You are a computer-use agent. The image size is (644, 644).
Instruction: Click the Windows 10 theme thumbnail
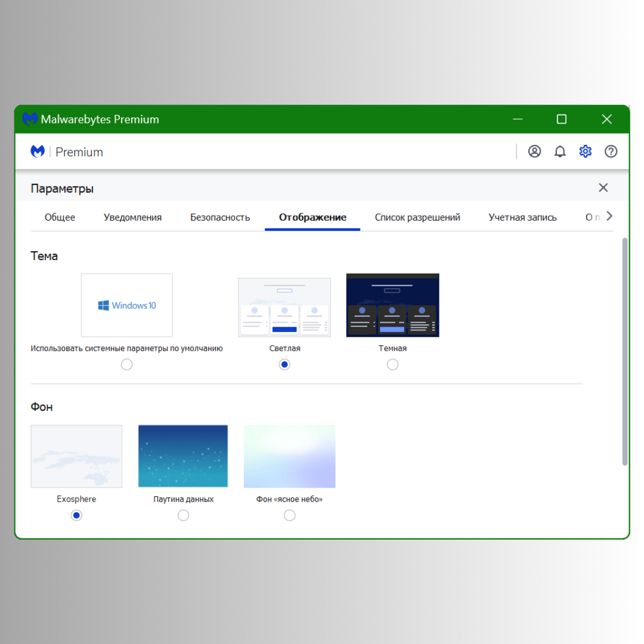[x=127, y=305]
